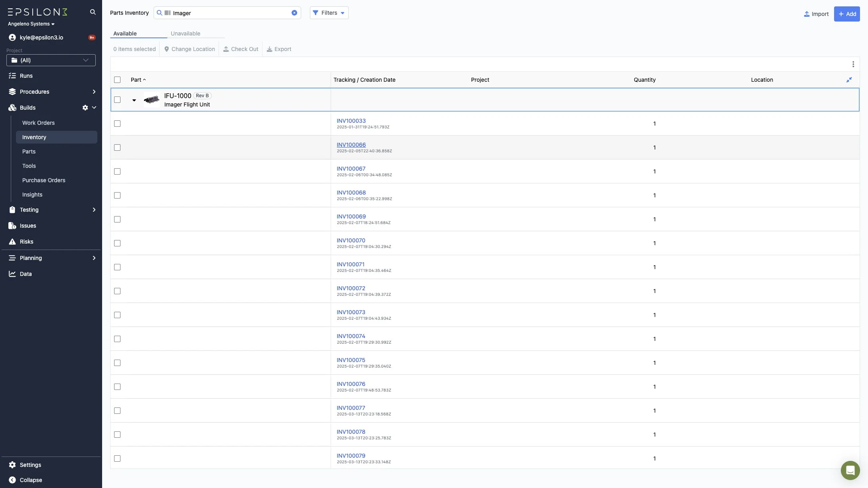Image resolution: width=868 pixels, height=488 pixels.
Task: Open the Project (All) dropdown
Action: coord(51,60)
